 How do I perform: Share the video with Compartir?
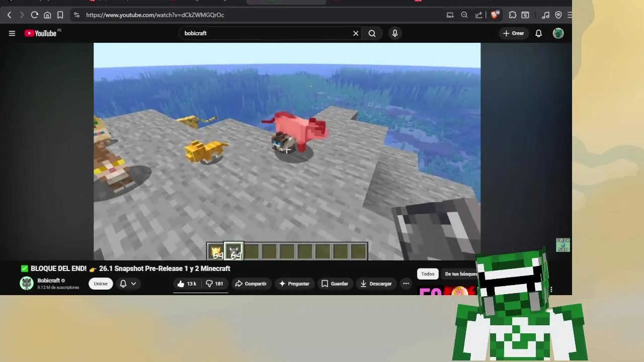point(251,284)
